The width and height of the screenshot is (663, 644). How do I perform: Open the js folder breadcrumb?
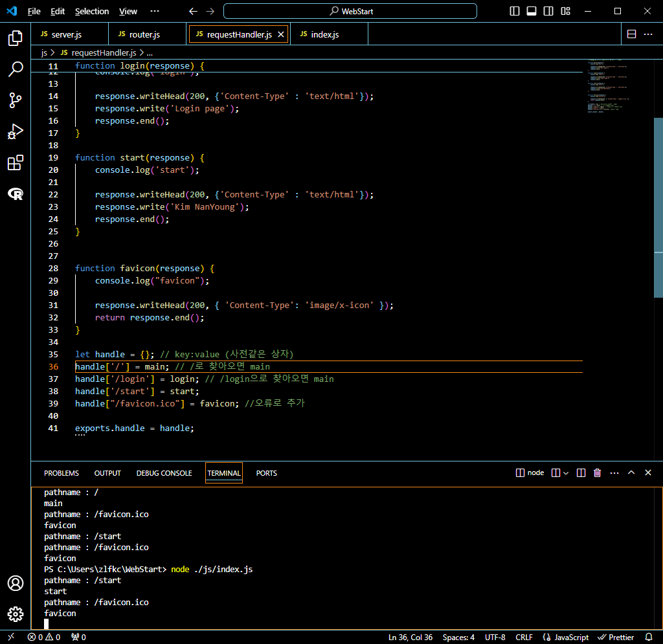point(45,53)
